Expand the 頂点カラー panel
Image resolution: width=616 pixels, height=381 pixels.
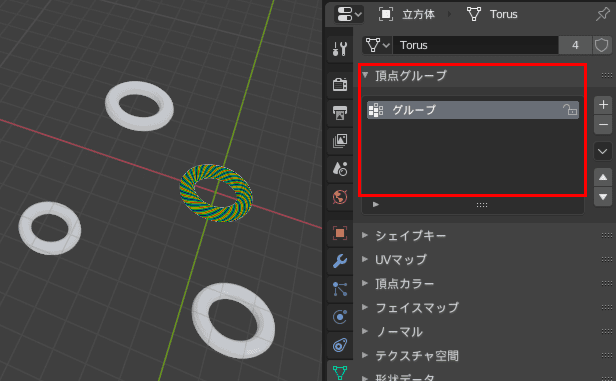point(365,283)
